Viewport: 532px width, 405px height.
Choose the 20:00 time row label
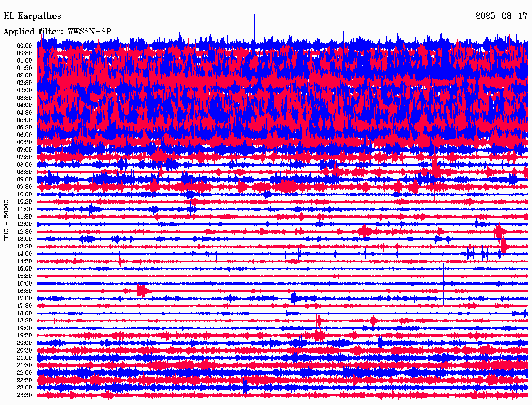point(24,343)
